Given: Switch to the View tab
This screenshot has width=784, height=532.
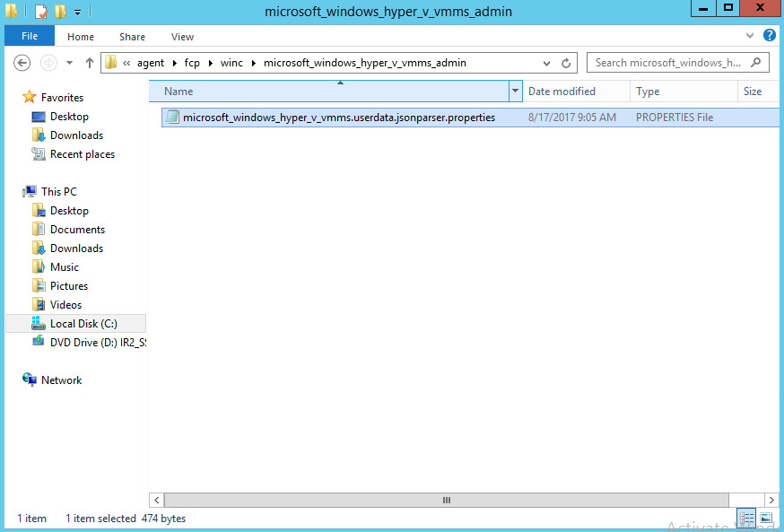Looking at the screenshot, I should point(182,37).
